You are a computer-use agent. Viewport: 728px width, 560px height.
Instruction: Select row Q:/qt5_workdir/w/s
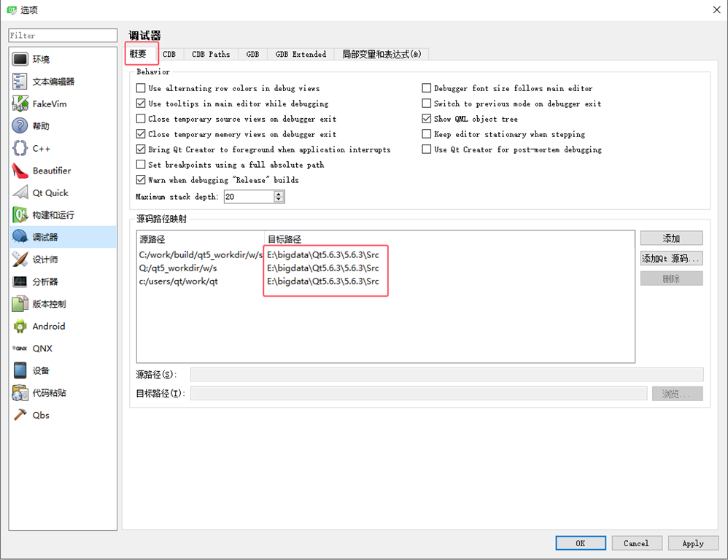click(385, 268)
